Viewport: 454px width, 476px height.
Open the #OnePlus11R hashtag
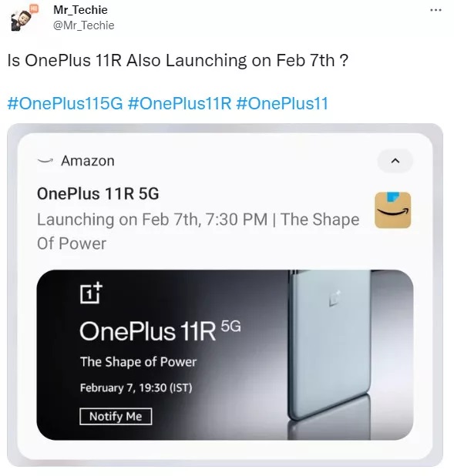click(180, 103)
